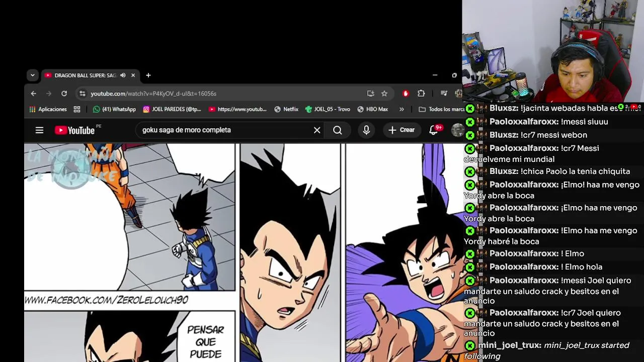Edit the goku saga de moro search field
Viewport: 644px width, 362px height.
click(225, 130)
